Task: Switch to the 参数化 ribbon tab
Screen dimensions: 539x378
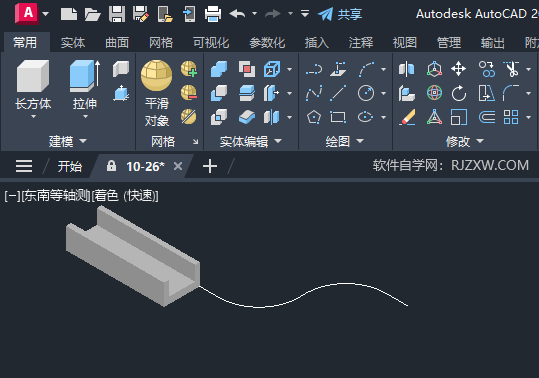Action: point(267,43)
